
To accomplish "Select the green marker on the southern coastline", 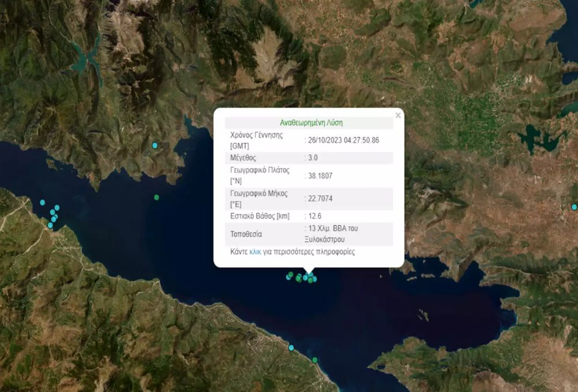I will 314,360.
